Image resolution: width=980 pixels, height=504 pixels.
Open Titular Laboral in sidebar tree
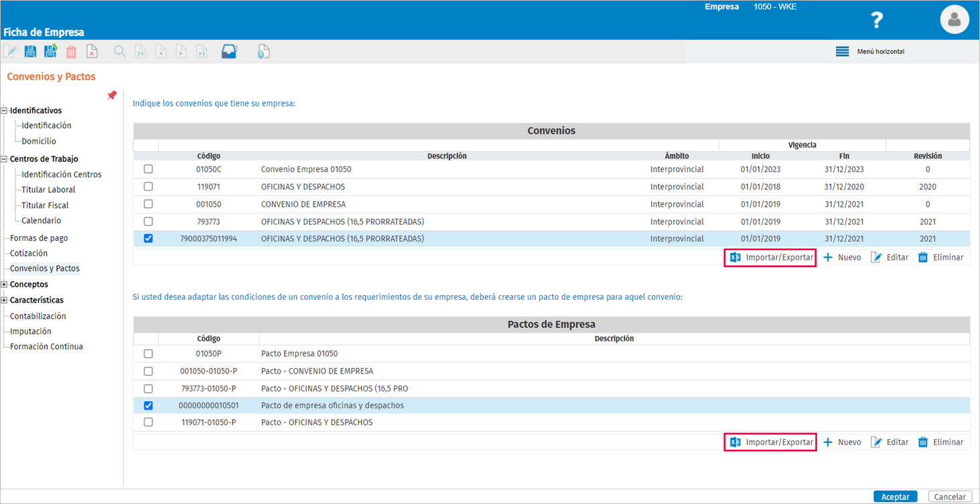[x=48, y=189]
